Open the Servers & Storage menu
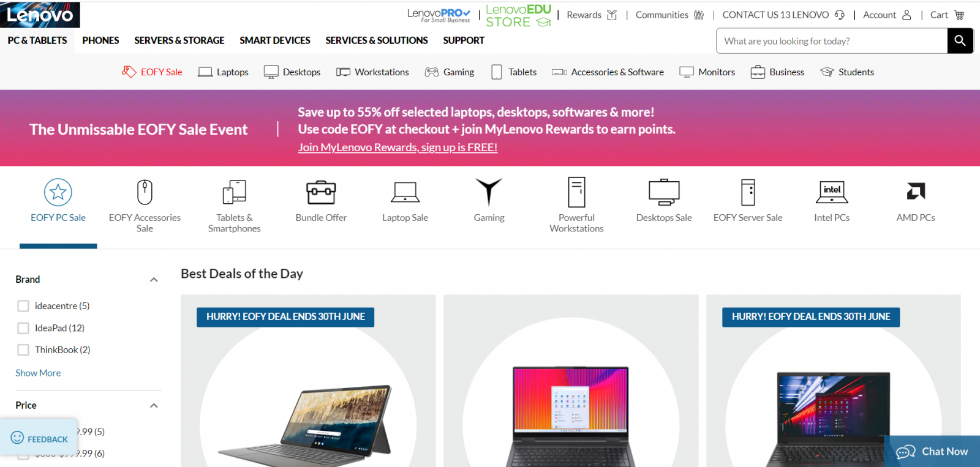The width and height of the screenshot is (980, 467). 179,40
